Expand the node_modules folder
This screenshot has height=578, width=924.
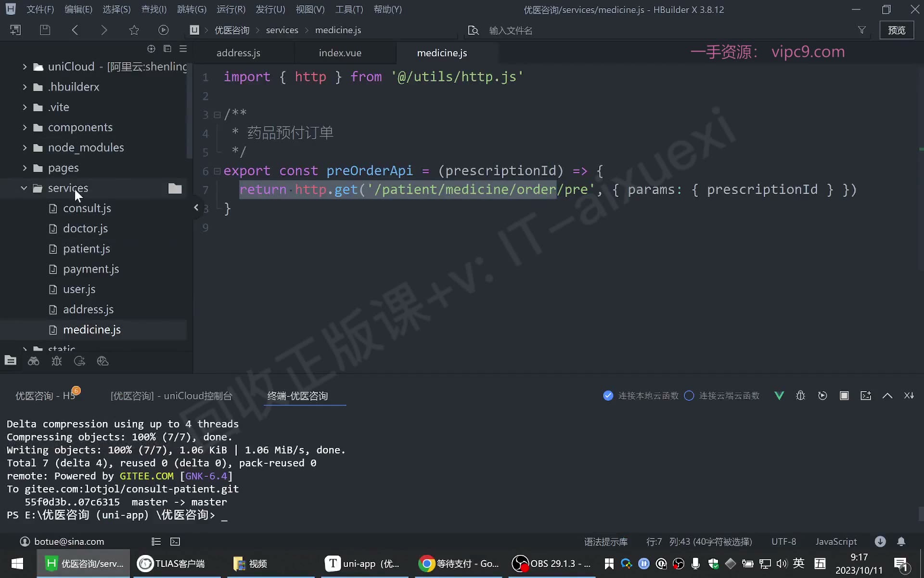[25, 147]
